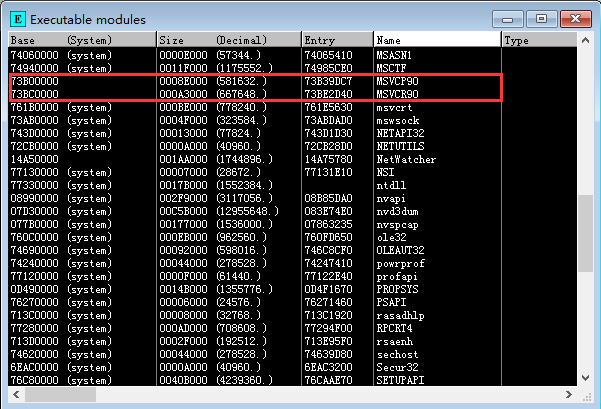Click base address 73BC0000
601x409 pixels.
click(34, 94)
